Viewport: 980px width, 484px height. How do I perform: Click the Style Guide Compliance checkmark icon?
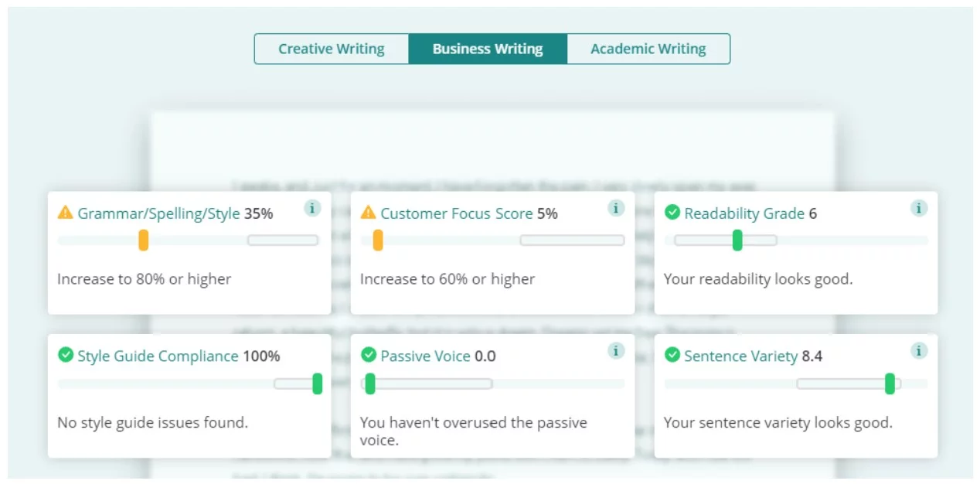coord(64,356)
